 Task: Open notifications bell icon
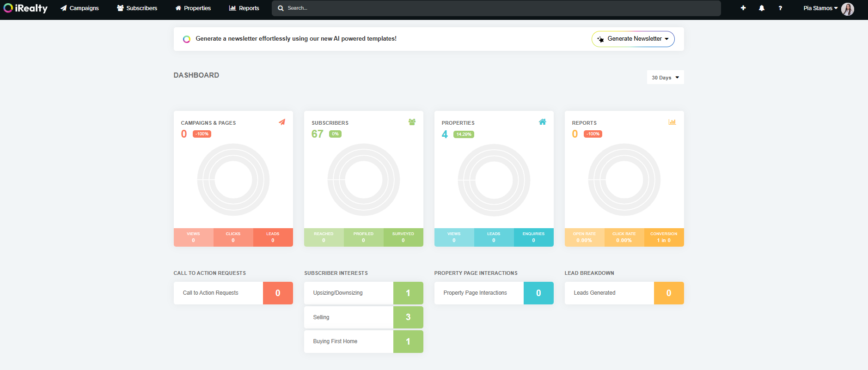[x=762, y=8]
